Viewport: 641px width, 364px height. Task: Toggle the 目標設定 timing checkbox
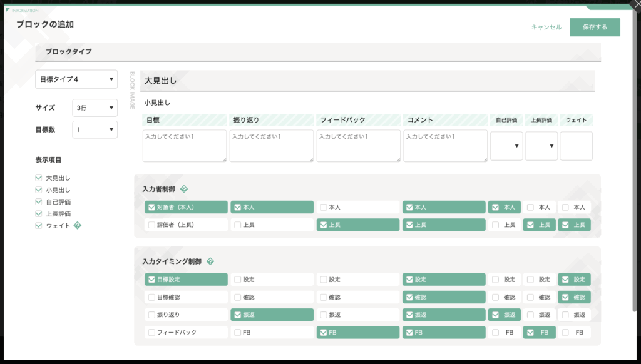pos(151,280)
